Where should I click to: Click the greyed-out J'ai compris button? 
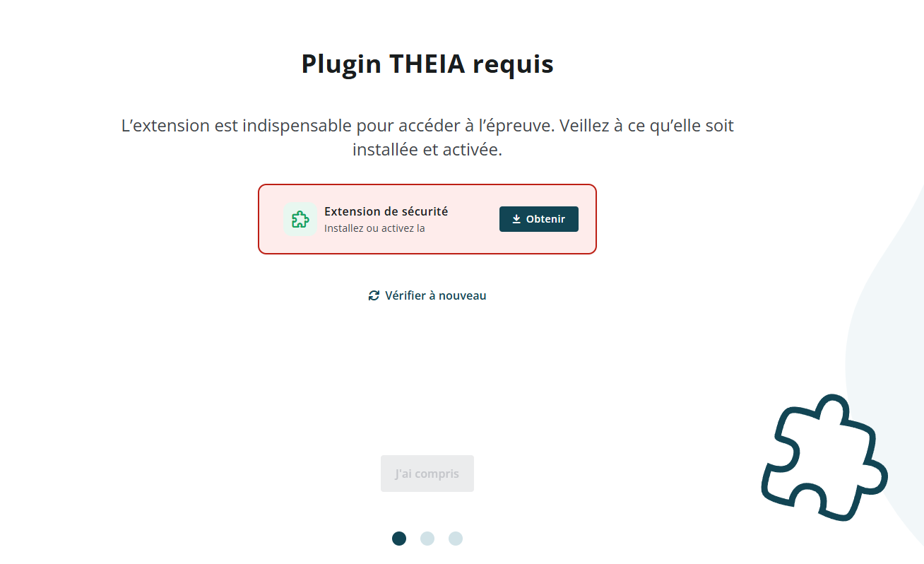pyautogui.click(x=427, y=474)
